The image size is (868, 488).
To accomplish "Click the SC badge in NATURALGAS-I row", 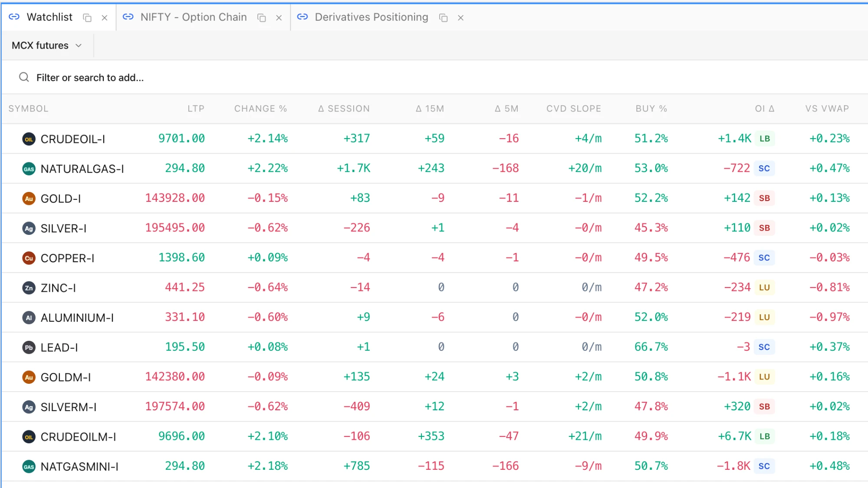I will point(764,168).
